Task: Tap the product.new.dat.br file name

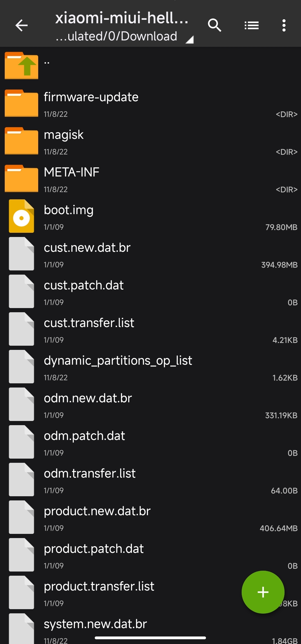Action: pos(97,511)
